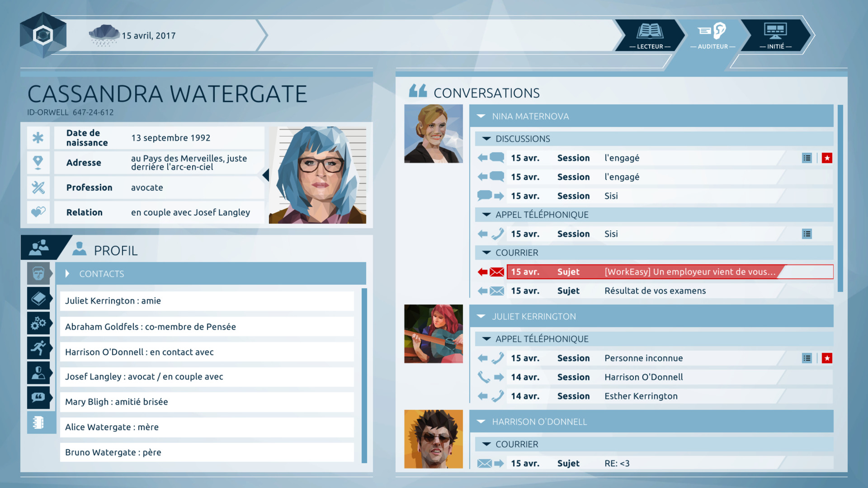Click the rain cloud weather icon
Screen dimensions: 868x488
[x=104, y=35]
